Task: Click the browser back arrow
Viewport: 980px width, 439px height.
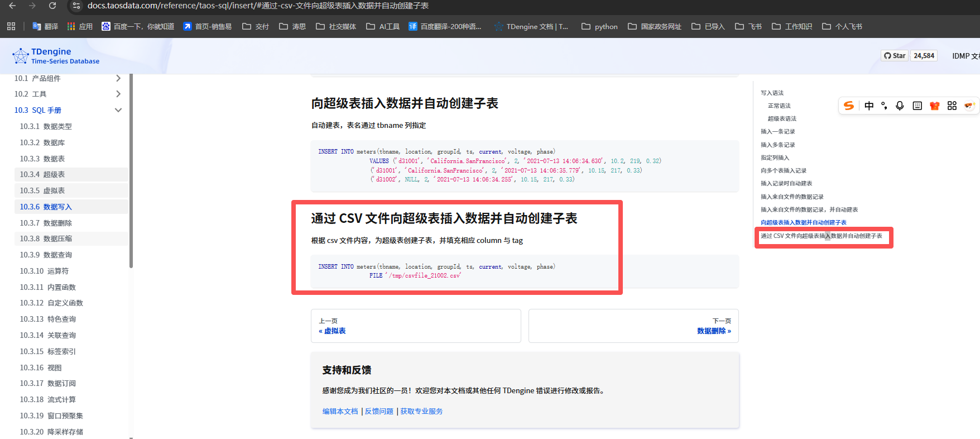Action: (x=12, y=6)
